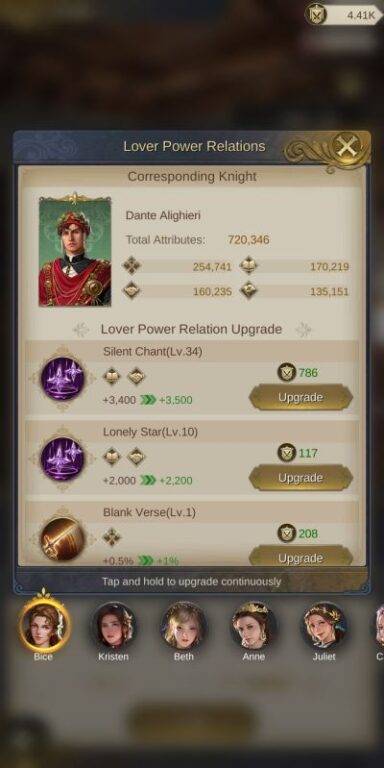The height and width of the screenshot is (768, 384).
Task: Select lover Bice avatar
Action: point(45,624)
